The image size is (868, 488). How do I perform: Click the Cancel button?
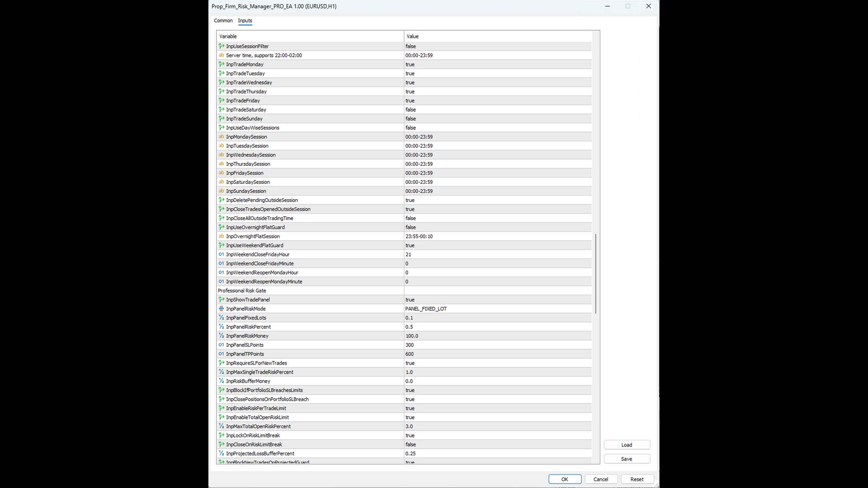point(601,479)
